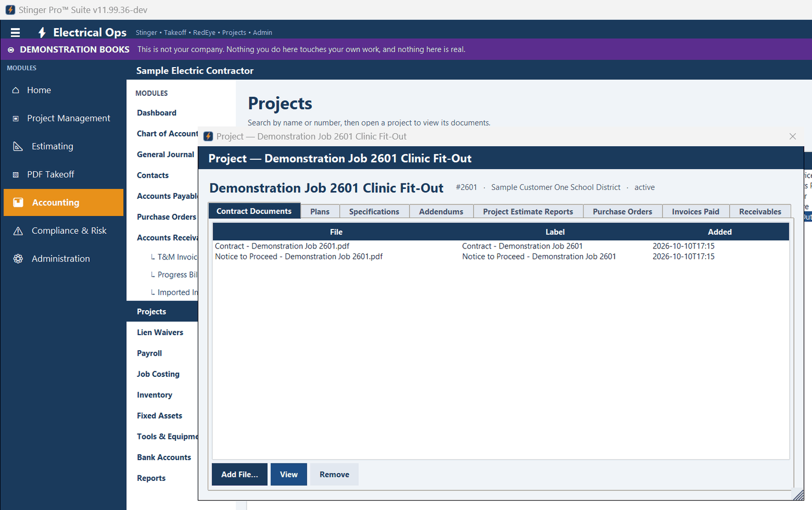The width and height of the screenshot is (812, 510).
Task: Open the Specifications tab
Action: tap(374, 212)
